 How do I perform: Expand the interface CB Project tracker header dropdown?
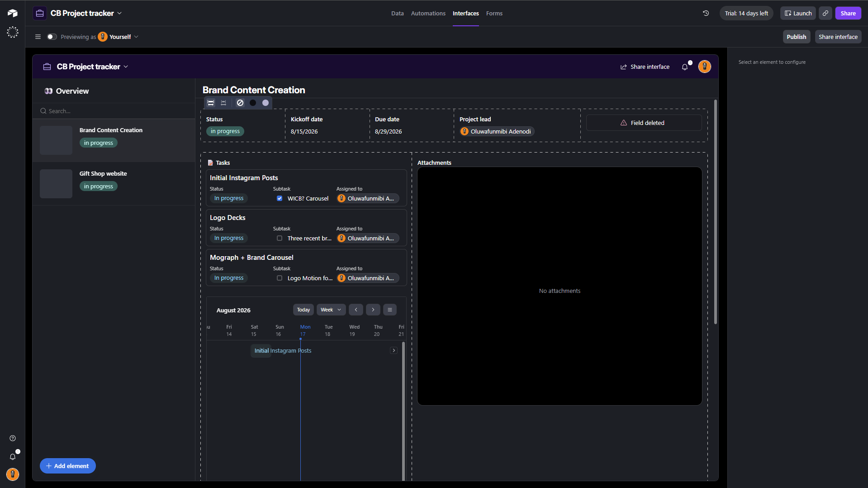92,67
